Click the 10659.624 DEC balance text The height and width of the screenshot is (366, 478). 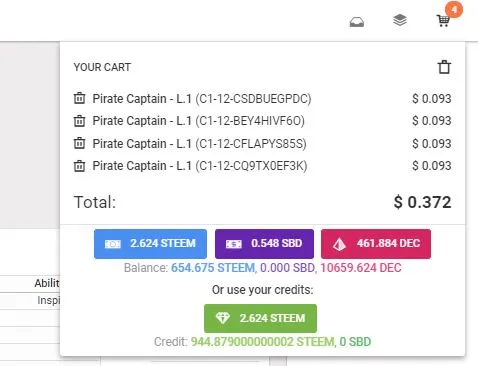coord(361,268)
